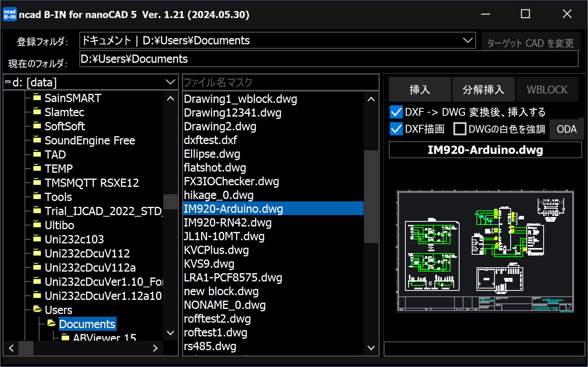The image size is (588, 367).
Task: Select Uni232cDcuVer1.10_For folder
Action: click(104, 282)
